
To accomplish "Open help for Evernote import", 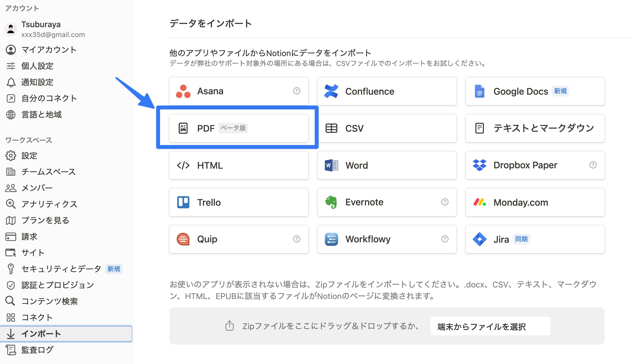I will 445,202.
